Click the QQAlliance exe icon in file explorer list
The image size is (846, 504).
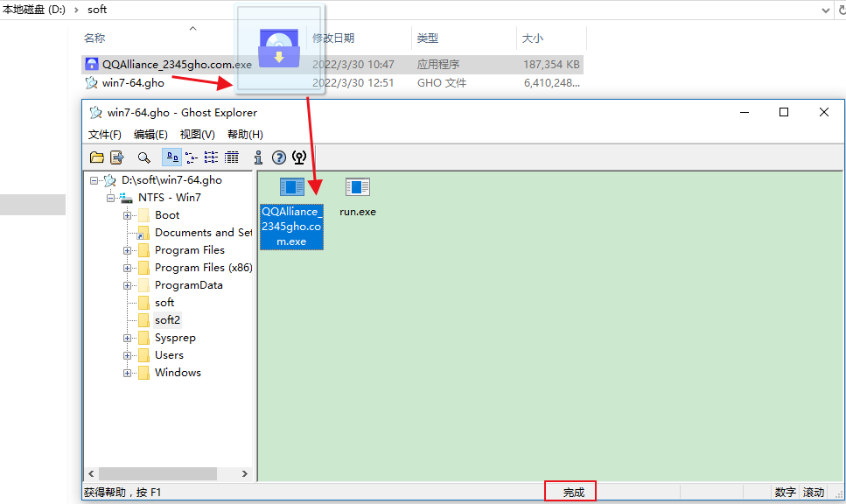click(x=92, y=65)
